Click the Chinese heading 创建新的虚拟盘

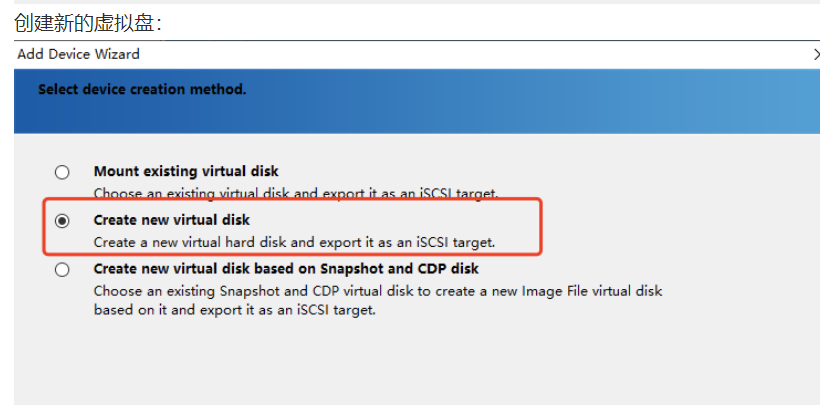(x=88, y=22)
